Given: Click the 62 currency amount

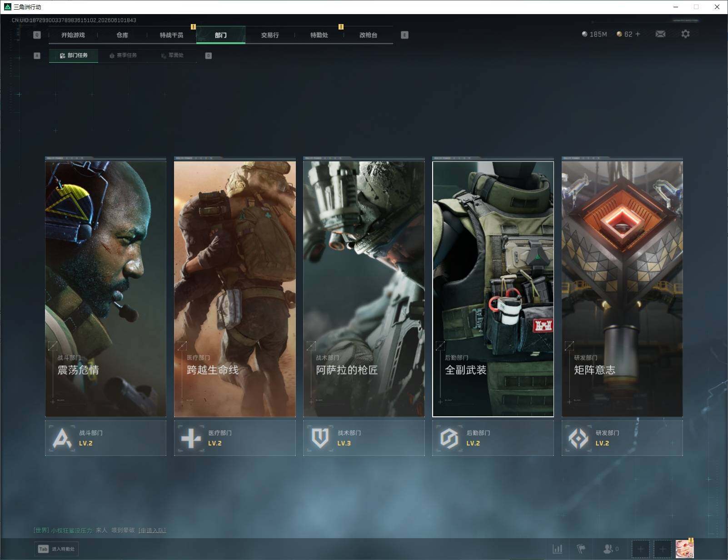Looking at the screenshot, I should click(x=628, y=34).
